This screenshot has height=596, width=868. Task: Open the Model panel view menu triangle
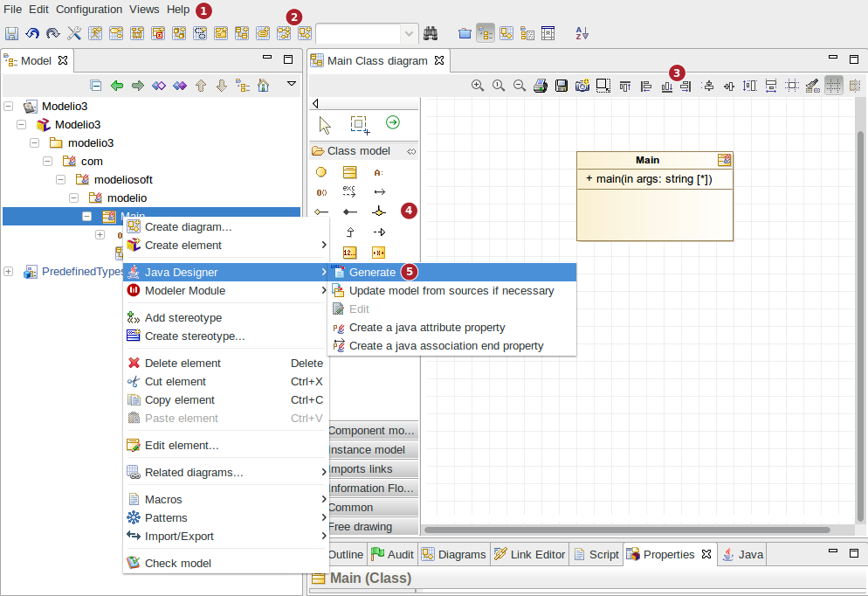coord(292,84)
